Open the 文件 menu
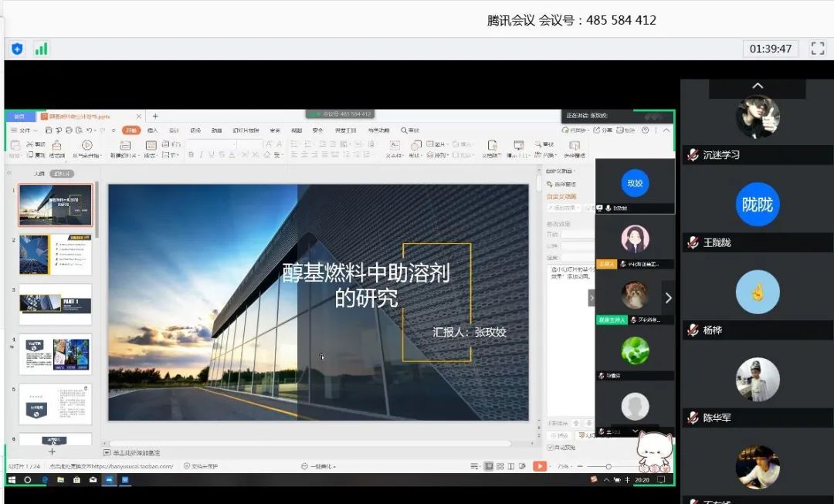Viewport: 834px width, 504px height. pos(25,130)
